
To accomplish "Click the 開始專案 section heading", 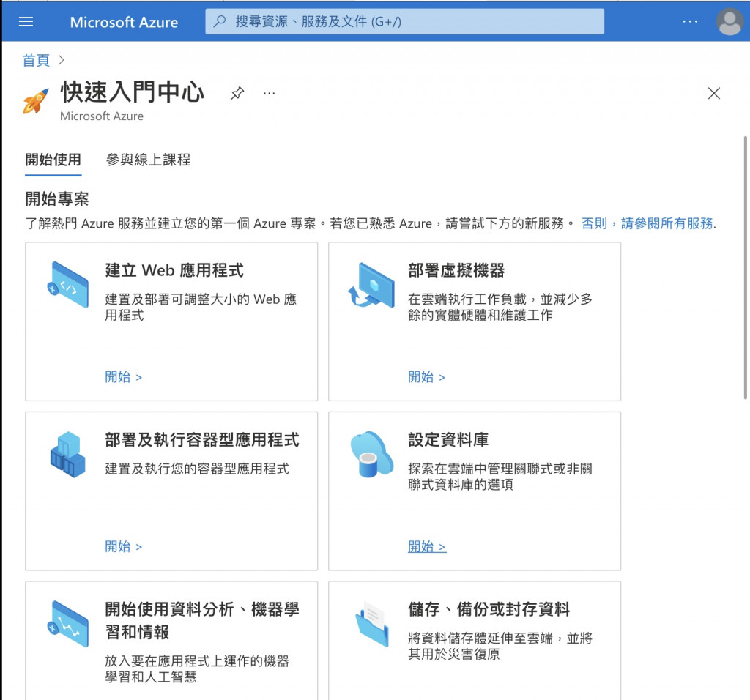I will click(x=57, y=199).
